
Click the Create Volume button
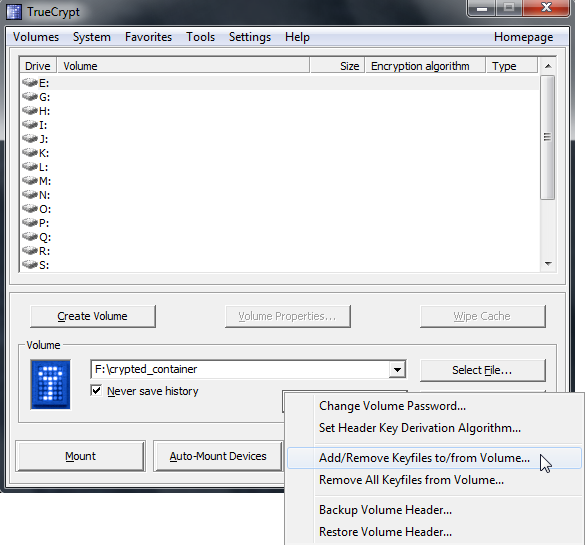[93, 316]
